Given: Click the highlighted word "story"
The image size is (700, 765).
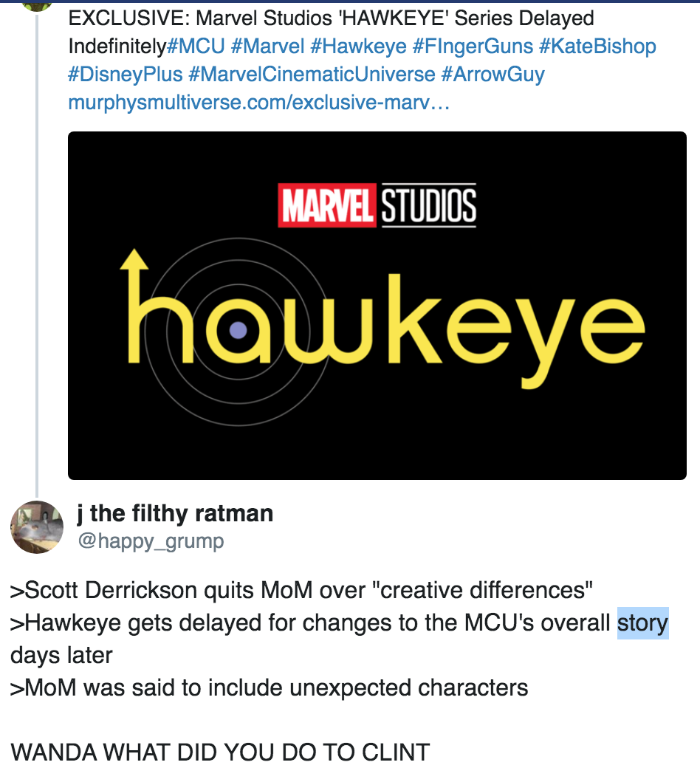Looking at the screenshot, I should click(x=643, y=623).
